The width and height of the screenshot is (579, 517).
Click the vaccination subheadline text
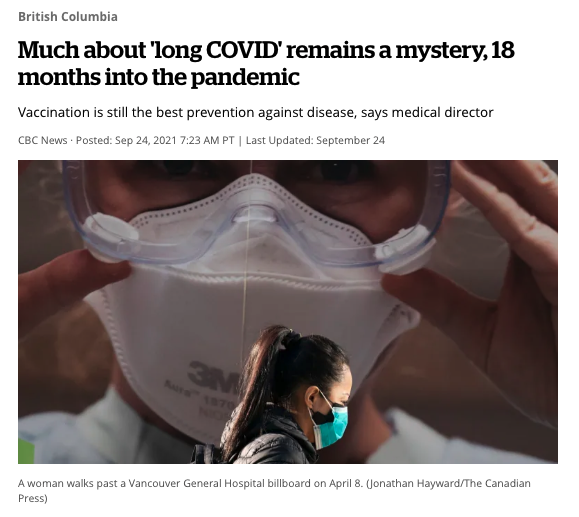tap(255, 112)
